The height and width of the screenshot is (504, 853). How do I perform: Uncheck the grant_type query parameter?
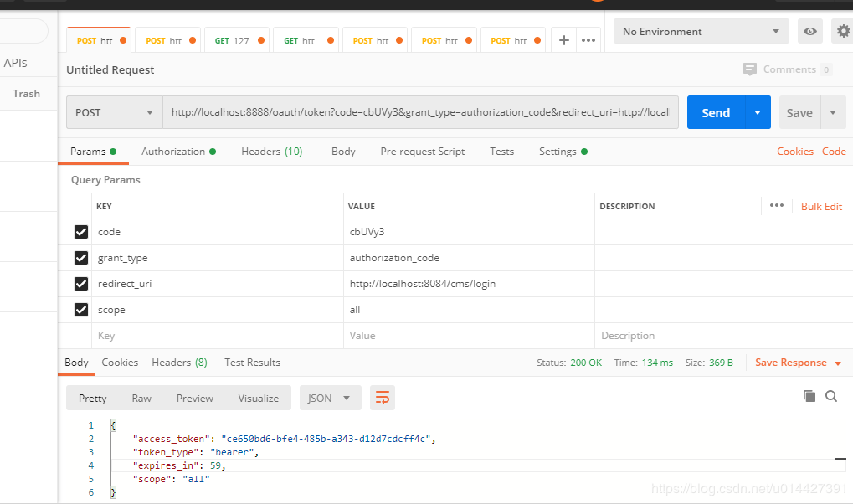point(81,258)
